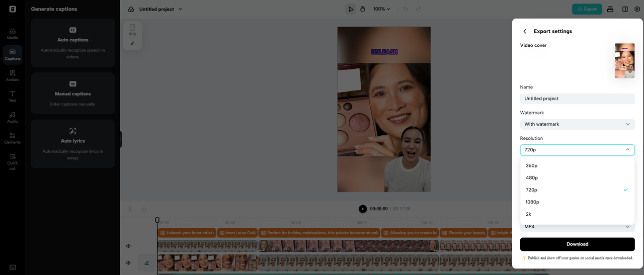Open the Media sidebar panel
Image resolution: width=644 pixels, height=275 pixels.
click(x=13, y=34)
